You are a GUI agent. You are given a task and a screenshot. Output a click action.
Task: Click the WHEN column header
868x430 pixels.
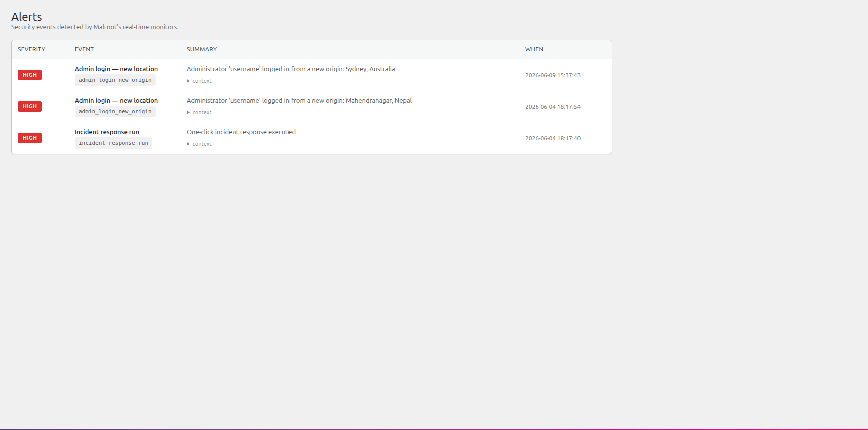pos(534,49)
